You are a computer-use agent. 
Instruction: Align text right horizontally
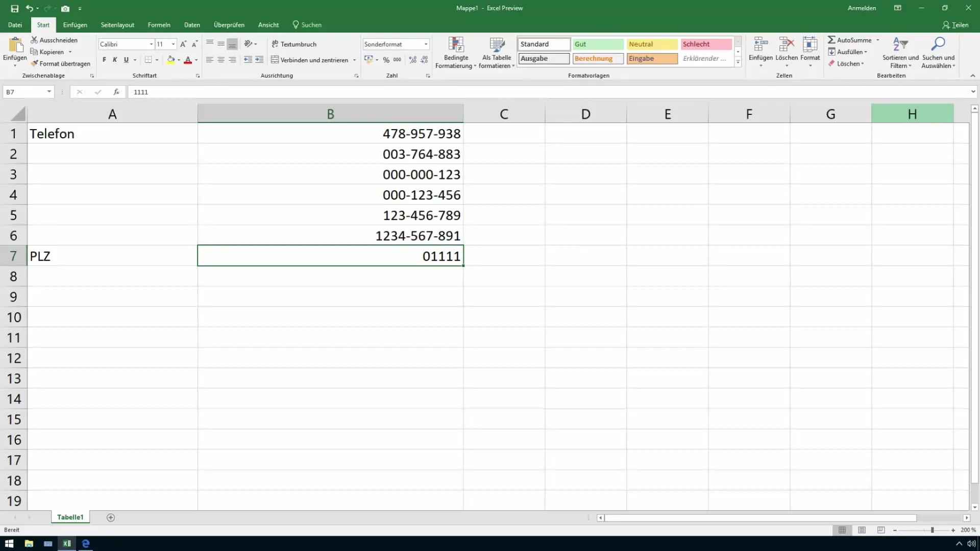tap(232, 60)
